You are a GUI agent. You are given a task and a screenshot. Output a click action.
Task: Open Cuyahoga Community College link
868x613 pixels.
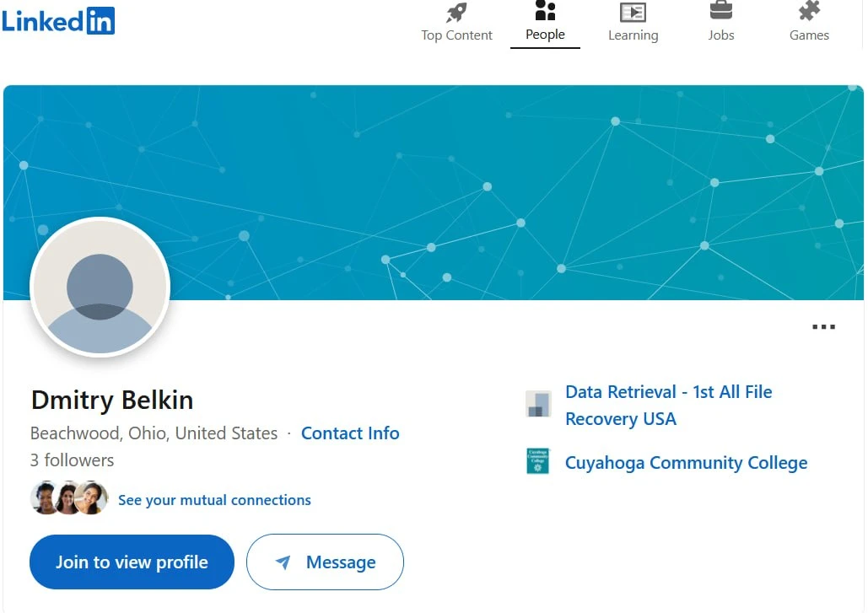pos(686,463)
